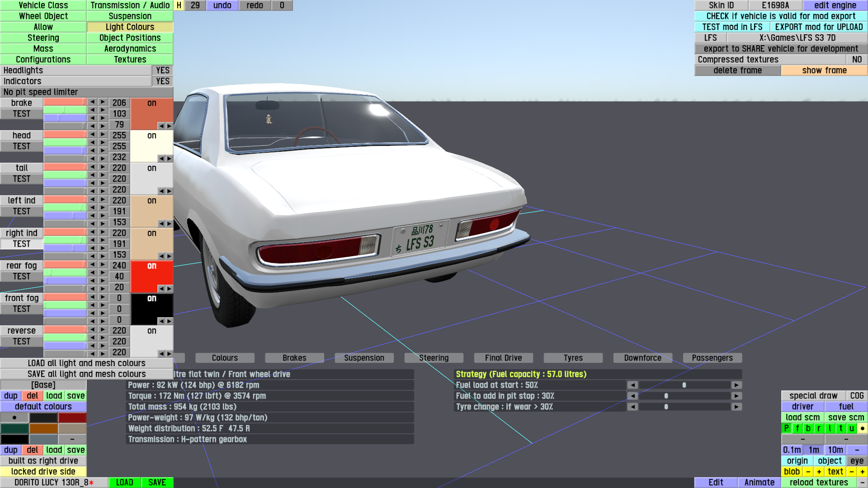The width and height of the screenshot is (868, 488).
Task: Click EXPORT mod for UPLOAD
Action: tap(819, 27)
